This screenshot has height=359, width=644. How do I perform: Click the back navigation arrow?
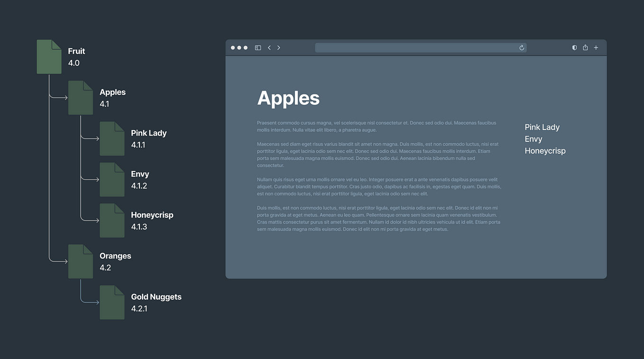(x=269, y=47)
